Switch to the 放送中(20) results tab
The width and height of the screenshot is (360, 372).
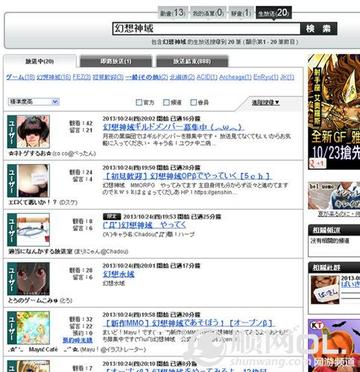[x=40, y=61]
